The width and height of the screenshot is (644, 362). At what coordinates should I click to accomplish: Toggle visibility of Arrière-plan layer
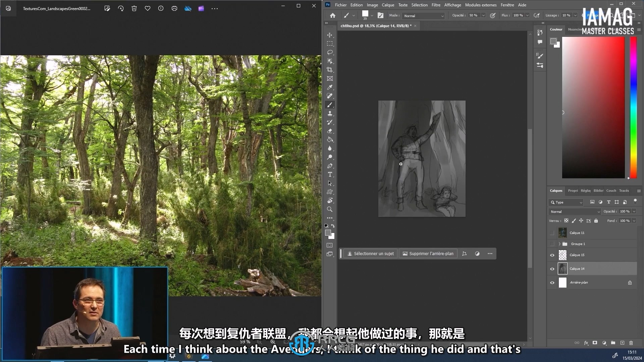552,283
